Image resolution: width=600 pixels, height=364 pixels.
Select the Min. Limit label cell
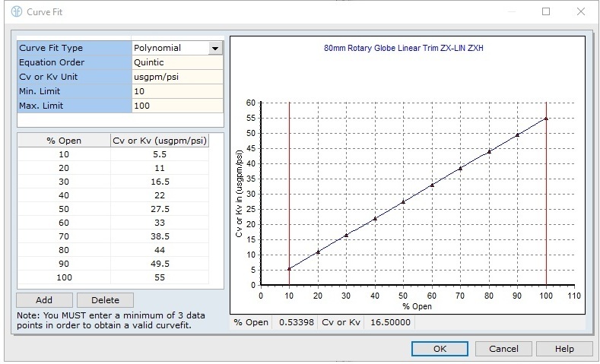pos(75,91)
